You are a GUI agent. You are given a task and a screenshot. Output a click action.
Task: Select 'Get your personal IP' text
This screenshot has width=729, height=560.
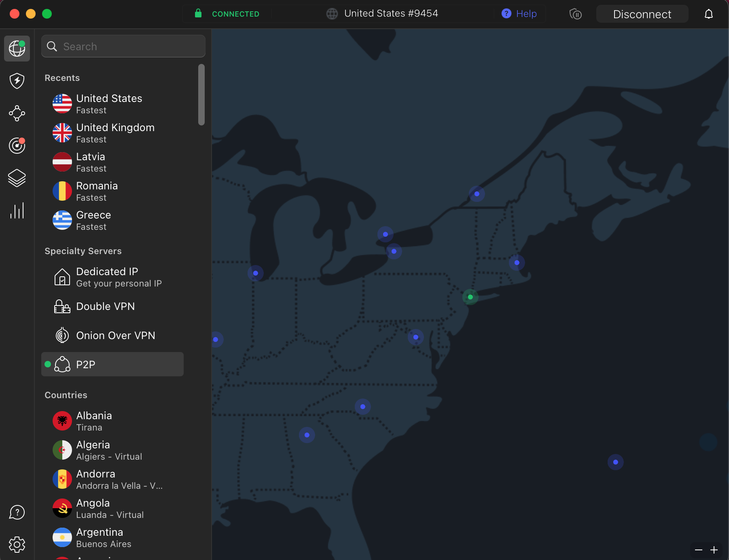pyautogui.click(x=119, y=284)
